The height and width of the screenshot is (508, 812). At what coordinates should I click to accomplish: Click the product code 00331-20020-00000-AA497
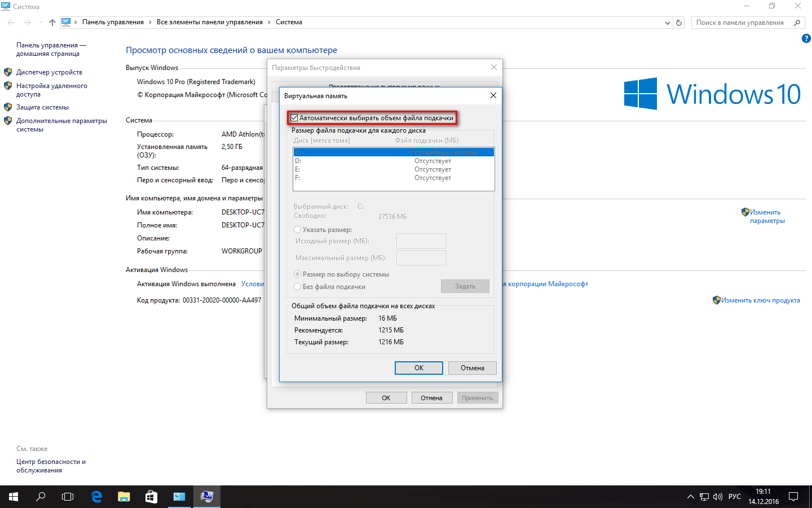point(222,300)
